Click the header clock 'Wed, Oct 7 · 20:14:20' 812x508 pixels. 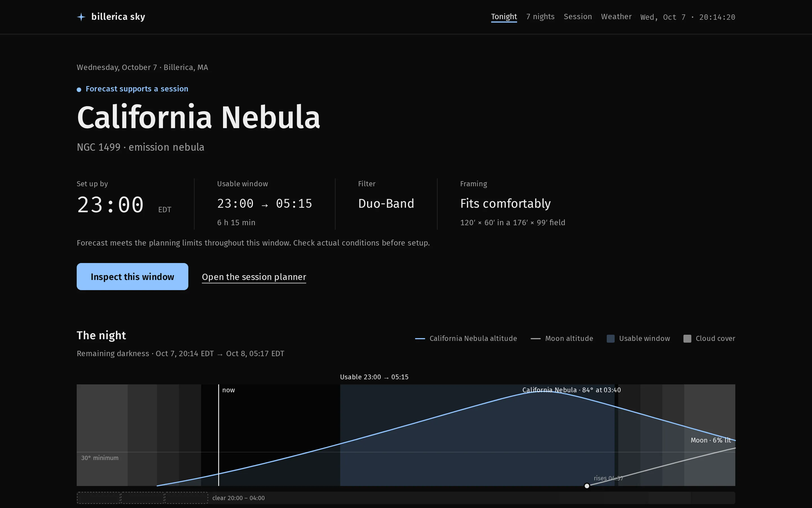[x=687, y=17]
